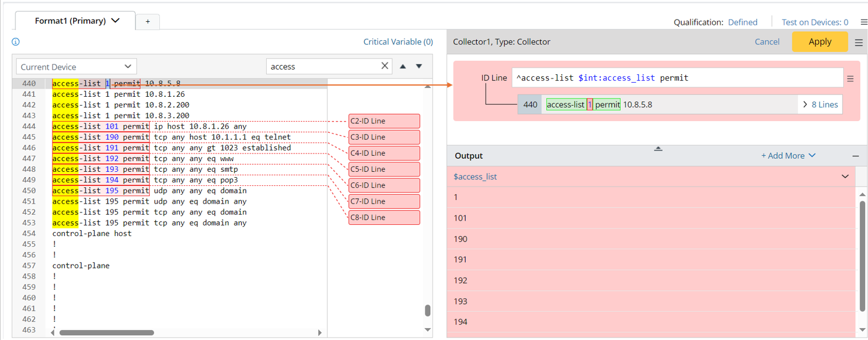Image resolution: width=868 pixels, height=340 pixels.
Task: Open the Current Device dropdown
Action: click(76, 67)
